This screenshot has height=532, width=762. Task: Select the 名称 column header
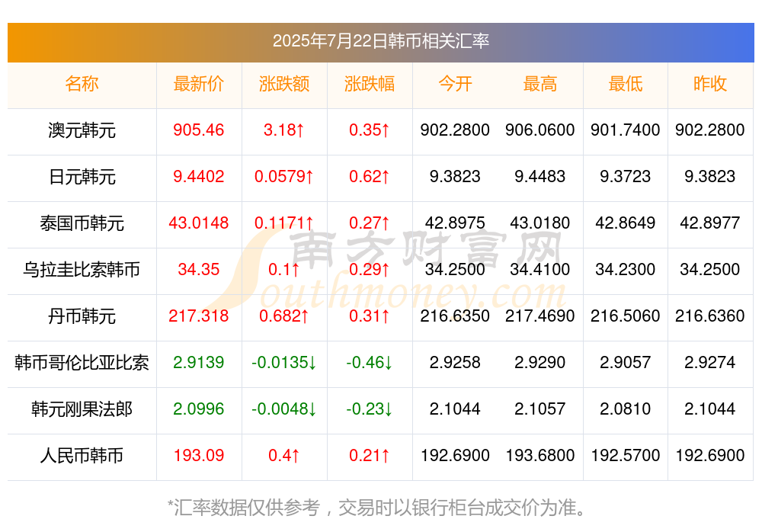click(x=82, y=84)
